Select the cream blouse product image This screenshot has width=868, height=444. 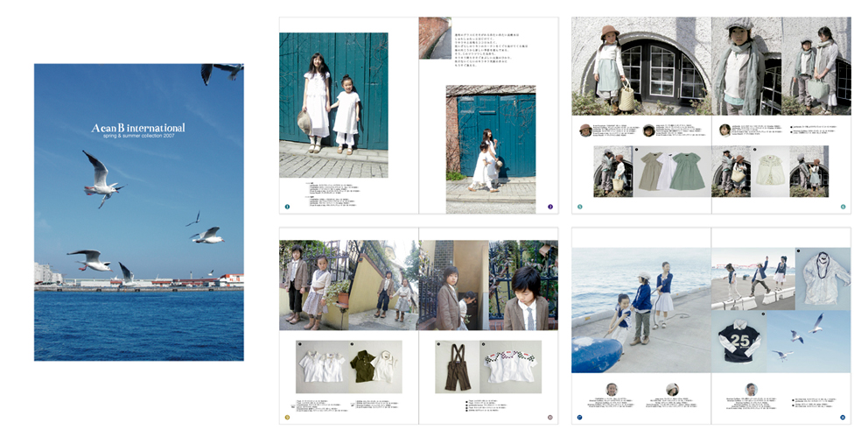[x=769, y=172]
